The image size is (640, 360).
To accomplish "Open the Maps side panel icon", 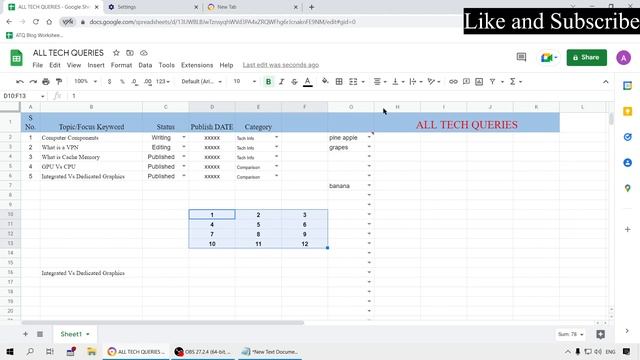I will tap(628, 188).
